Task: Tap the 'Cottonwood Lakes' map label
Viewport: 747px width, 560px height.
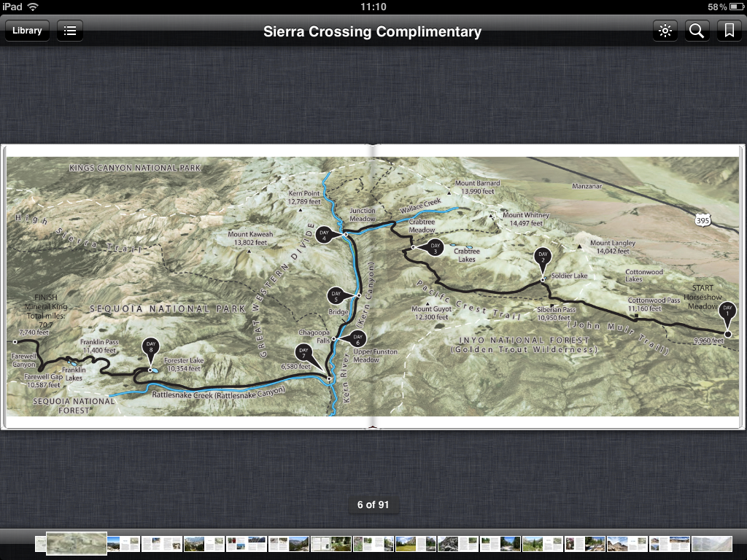Action: click(x=643, y=275)
